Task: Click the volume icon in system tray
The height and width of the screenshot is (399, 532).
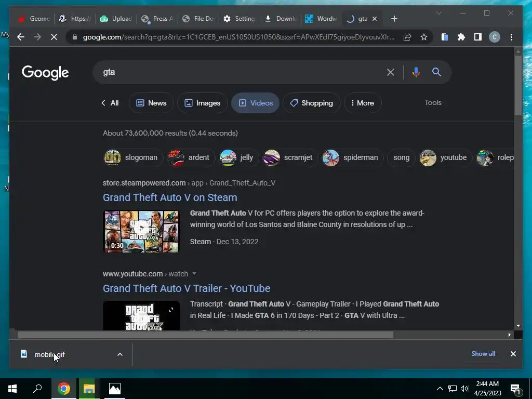Action: click(464, 389)
